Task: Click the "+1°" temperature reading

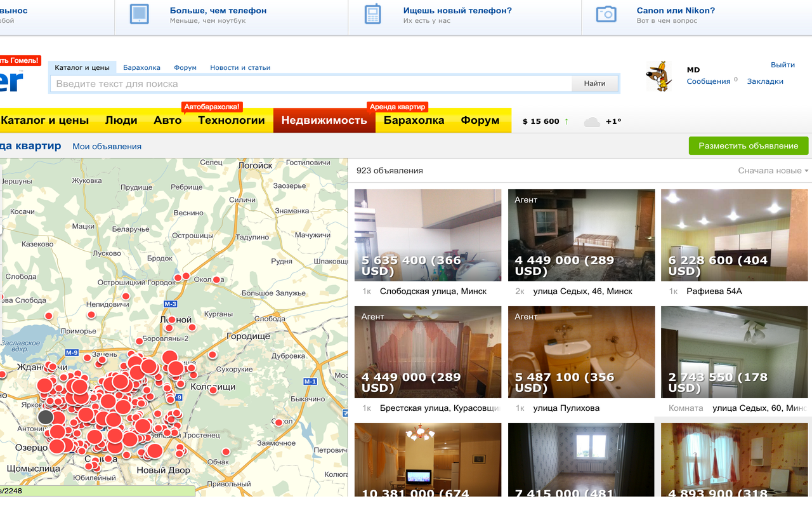Action: tap(613, 121)
